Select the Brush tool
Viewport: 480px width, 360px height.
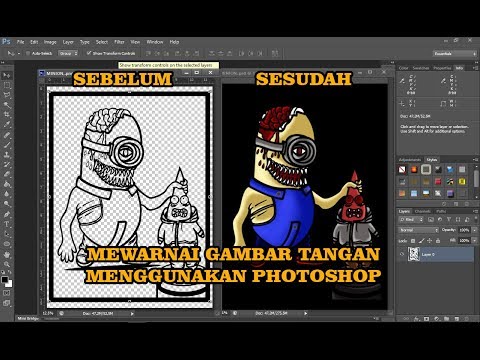click(6, 145)
